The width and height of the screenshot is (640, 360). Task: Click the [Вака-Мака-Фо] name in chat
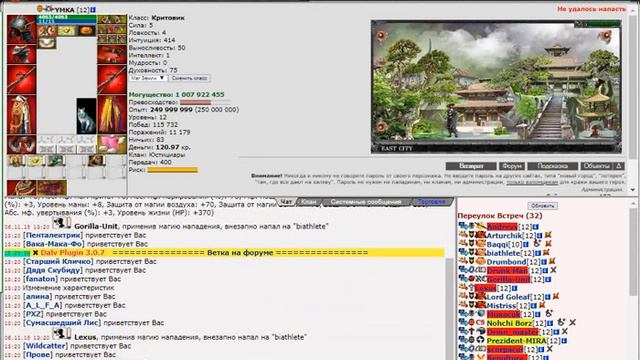point(54,244)
